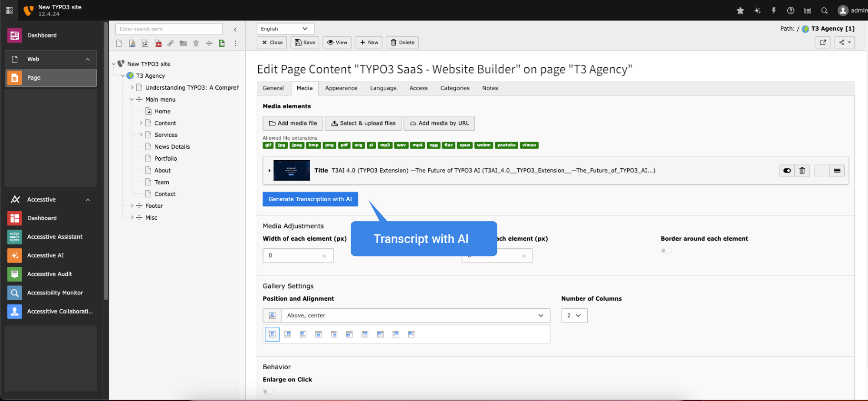Open the modules grid icon in top bar

9,10
